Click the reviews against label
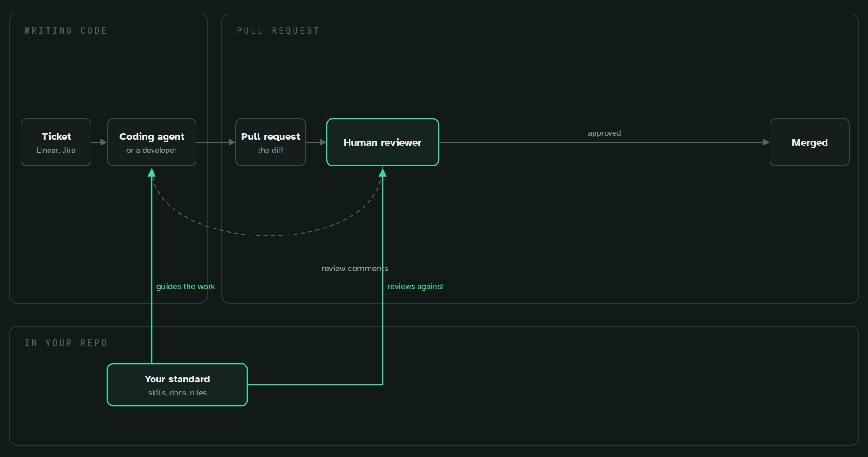868x457 pixels. tap(415, 286)
